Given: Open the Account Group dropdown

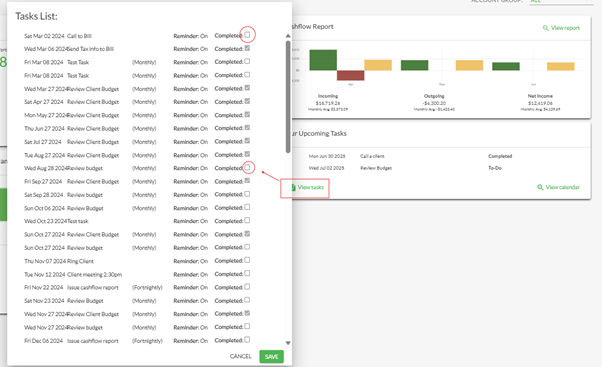Looking at the screenshot, I should (559, 1).
